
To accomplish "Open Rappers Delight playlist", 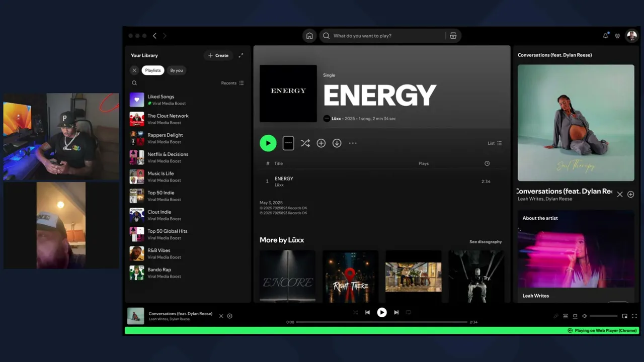I will click(187, 138).
